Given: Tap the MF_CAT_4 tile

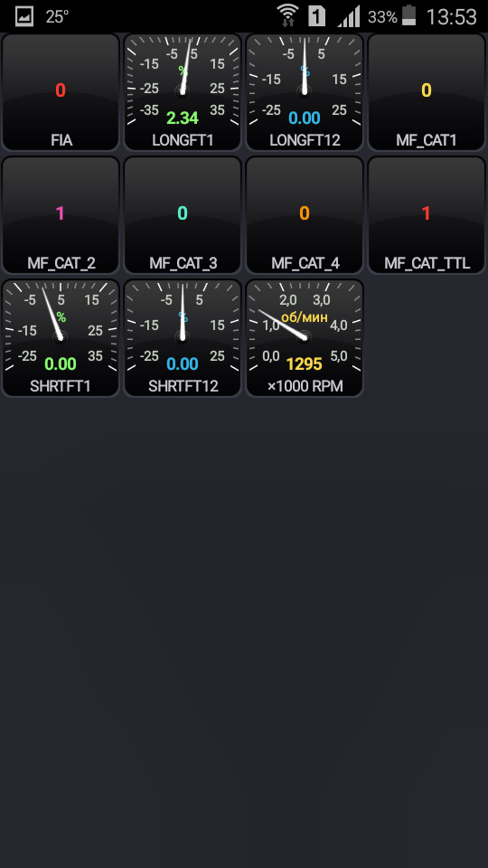Looking at the screenshot, I should click(x=305, y=215).
